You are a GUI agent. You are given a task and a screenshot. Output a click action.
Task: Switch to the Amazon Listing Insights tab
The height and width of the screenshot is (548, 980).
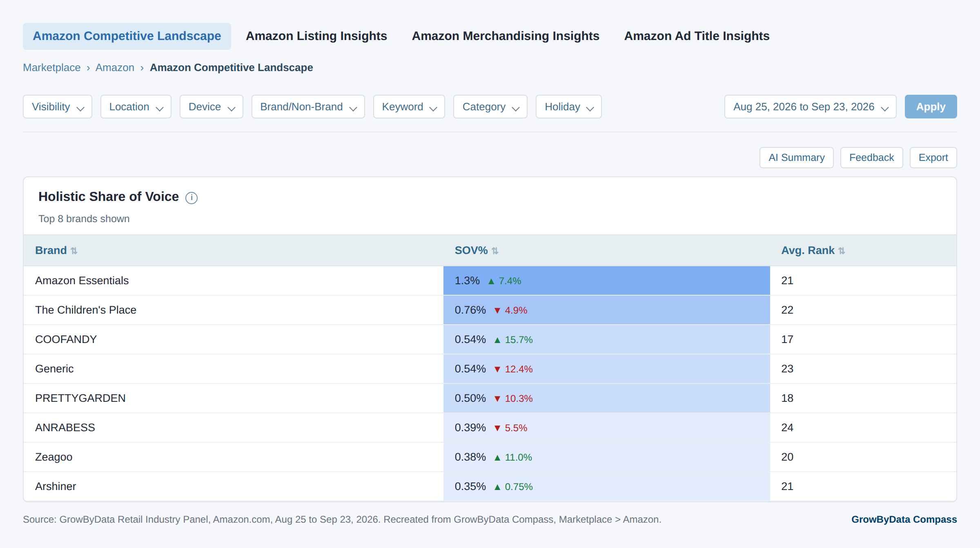point(316,36)
